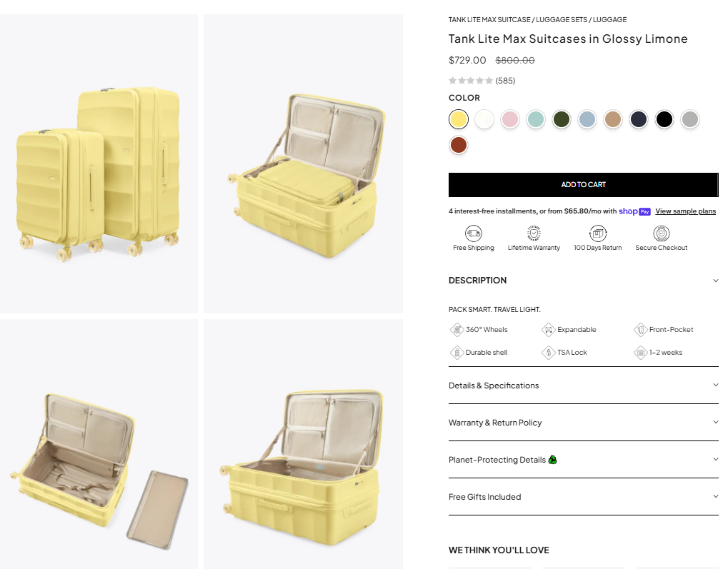This screenshot has width=728, height=569.
Task: Click the 360° Wheels feature icon
Action: (x=457, y=330)
